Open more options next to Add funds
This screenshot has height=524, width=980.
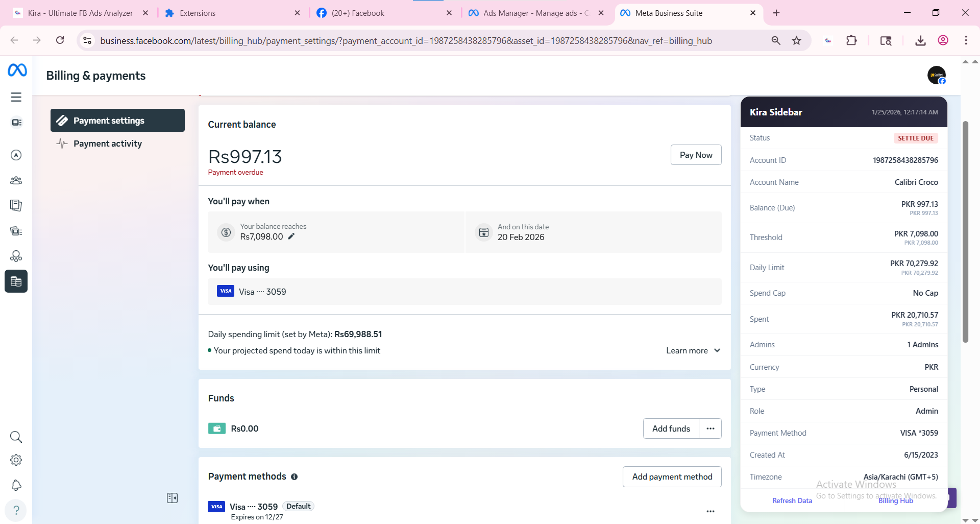click(710, 428)
